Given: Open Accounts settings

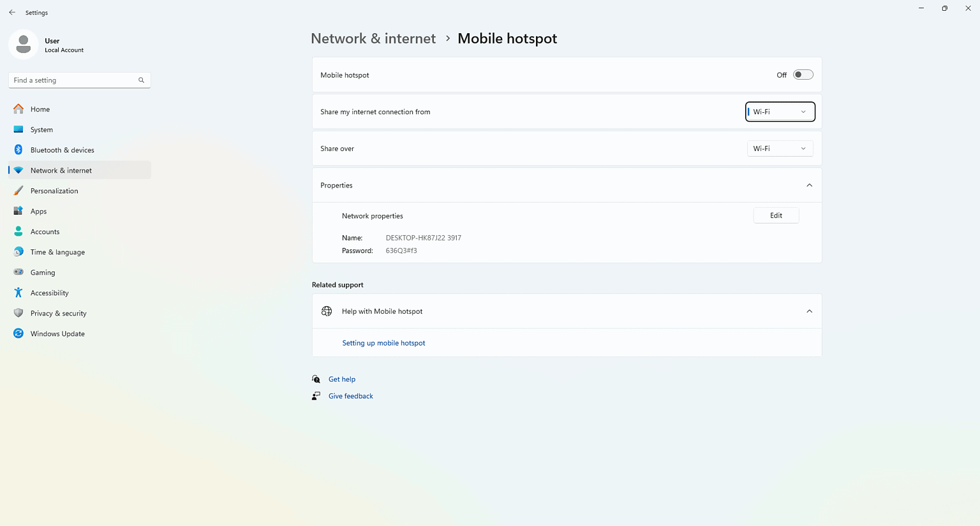Looking at the screenshot, I should click(19, 231).
